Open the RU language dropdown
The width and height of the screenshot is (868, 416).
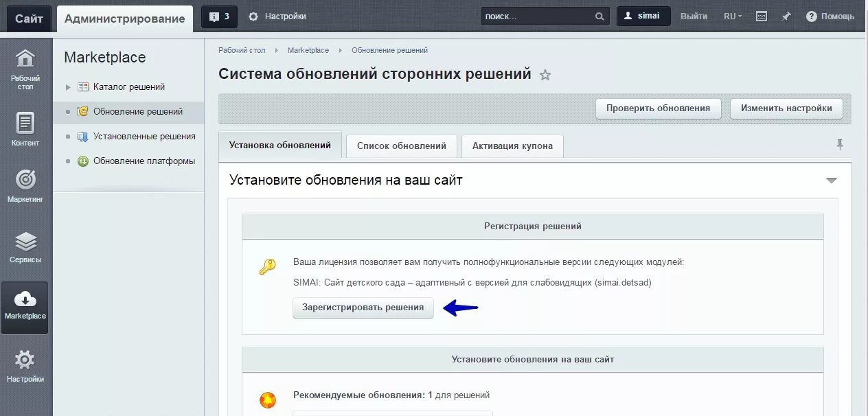[x=733, y=16]
